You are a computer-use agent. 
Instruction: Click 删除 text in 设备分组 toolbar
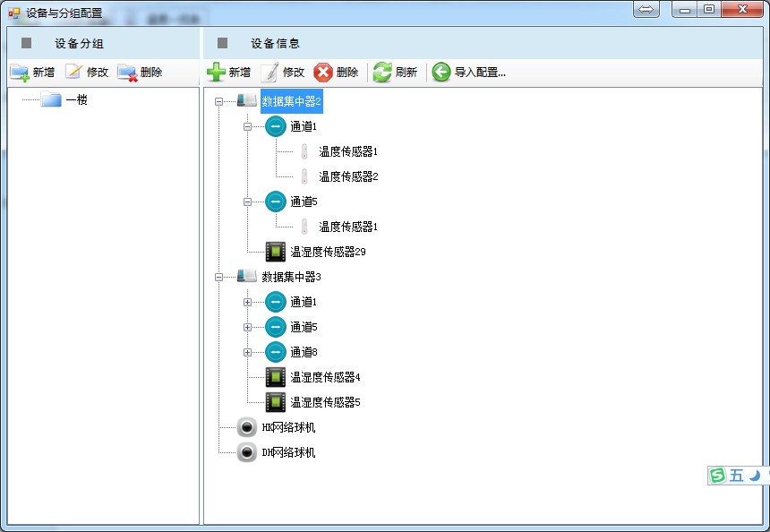click(150, 73)
